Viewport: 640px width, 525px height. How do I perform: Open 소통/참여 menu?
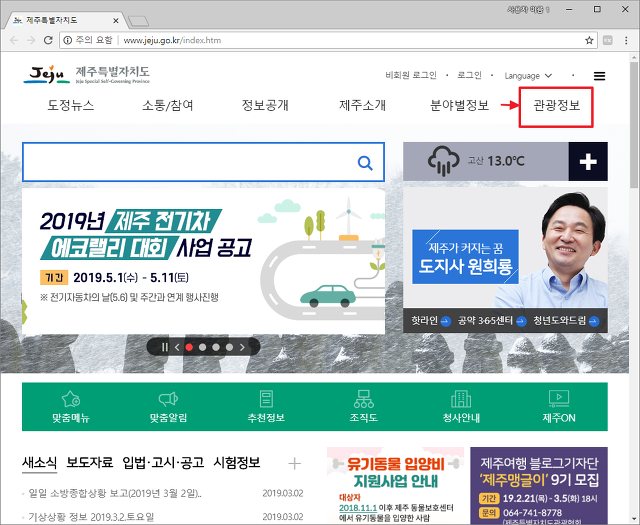coord(168,105)
